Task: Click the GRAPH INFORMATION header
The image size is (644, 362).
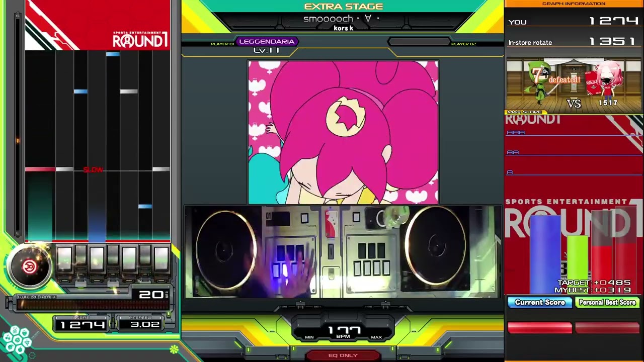Action: click(x=574, y=4)
